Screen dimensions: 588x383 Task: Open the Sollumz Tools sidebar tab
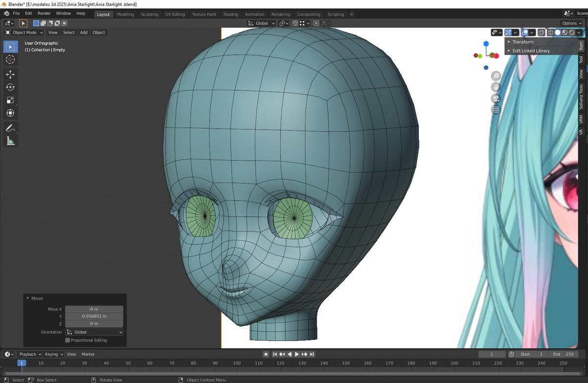581,96
